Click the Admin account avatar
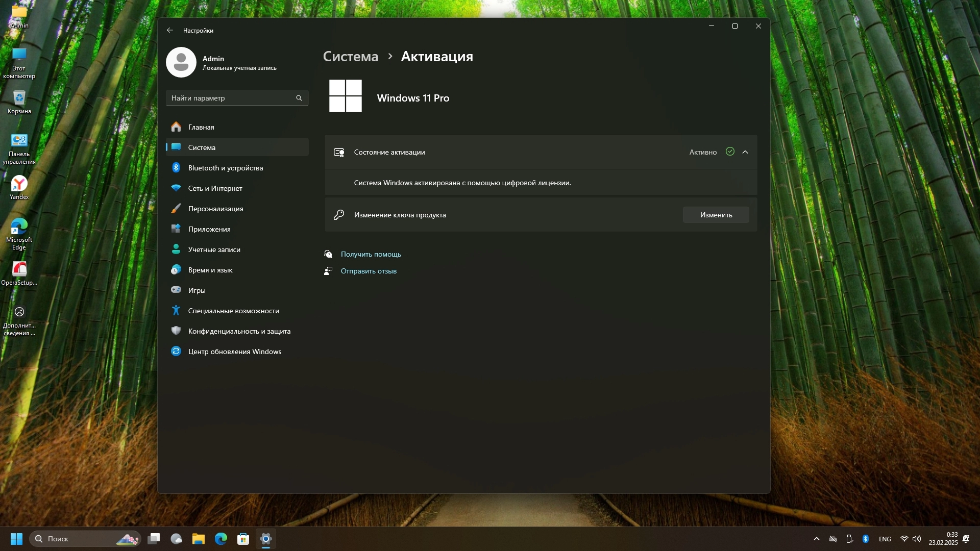Screen dimensions: 980x551 tap(181, 62)
